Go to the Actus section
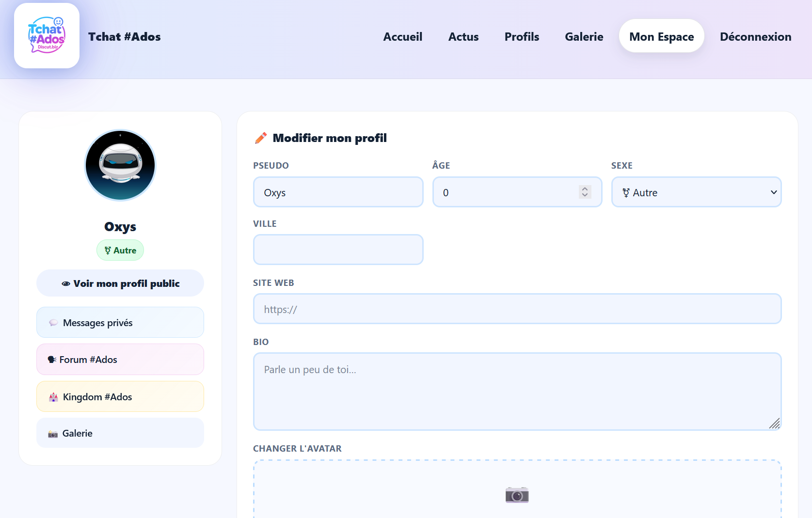812x518 pixels. (x=463, y=37)
